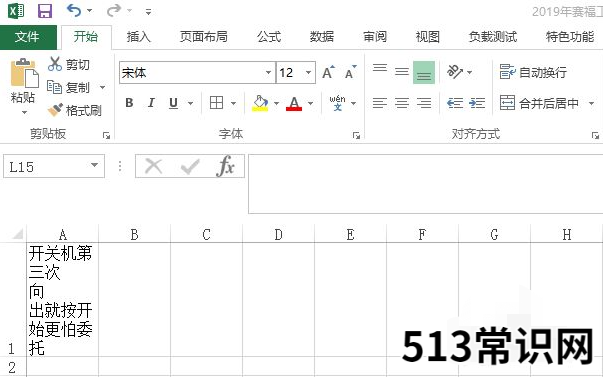The height and width of the screenshot is (377, 603).
Task: Click the text orientation icon
Action: coord(455,72)
